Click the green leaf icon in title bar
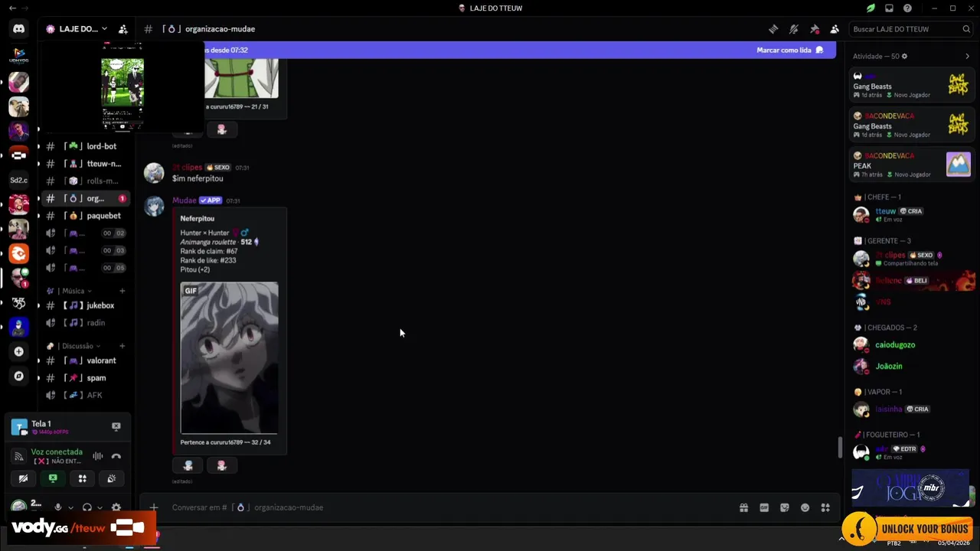 pos(871,8)
